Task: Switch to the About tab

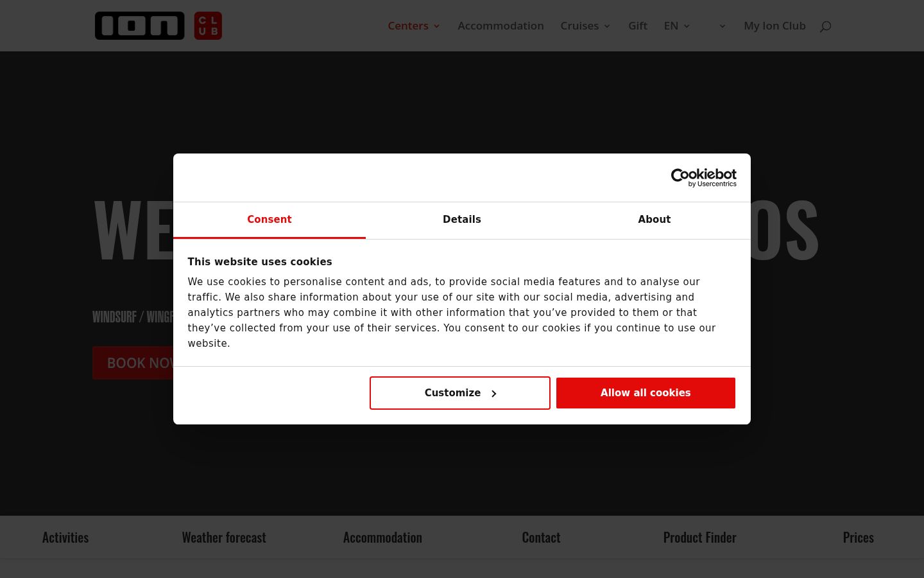Action: (x=654, y=220)
